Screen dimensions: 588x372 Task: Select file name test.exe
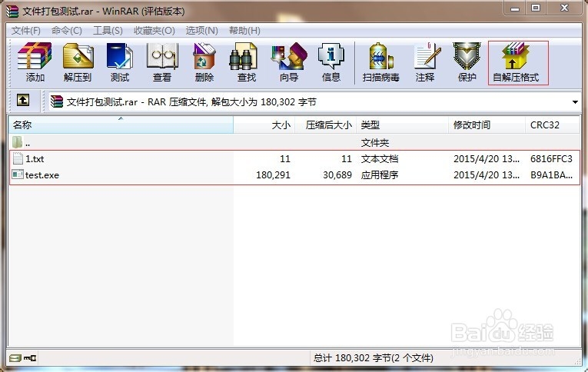(42, 175)
